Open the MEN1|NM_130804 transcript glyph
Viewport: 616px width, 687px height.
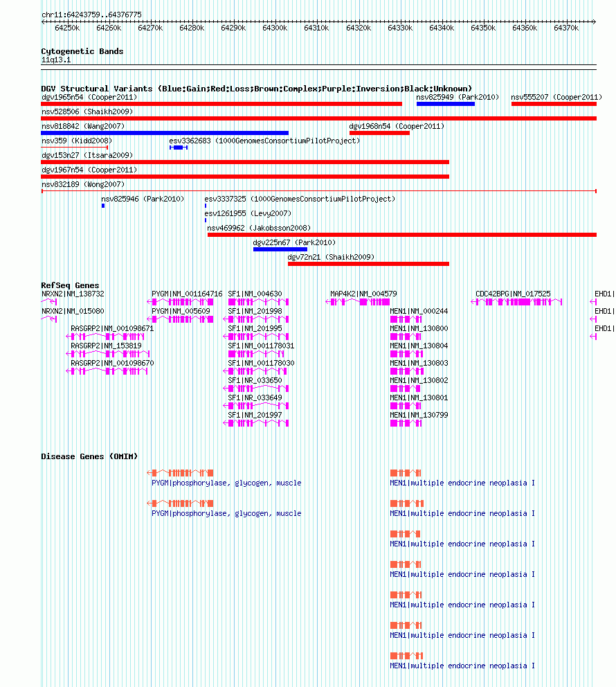pos(407,354)
